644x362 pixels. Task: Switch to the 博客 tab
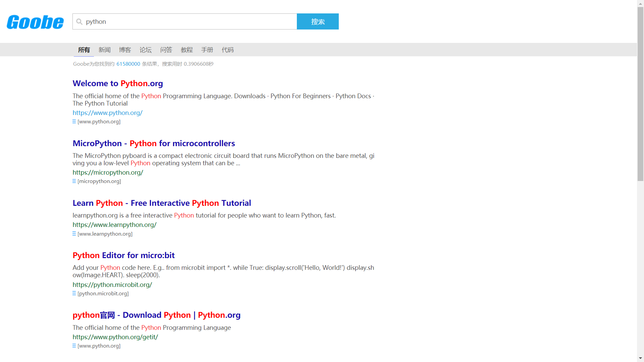pyautogui.click(x=125, y=50)
